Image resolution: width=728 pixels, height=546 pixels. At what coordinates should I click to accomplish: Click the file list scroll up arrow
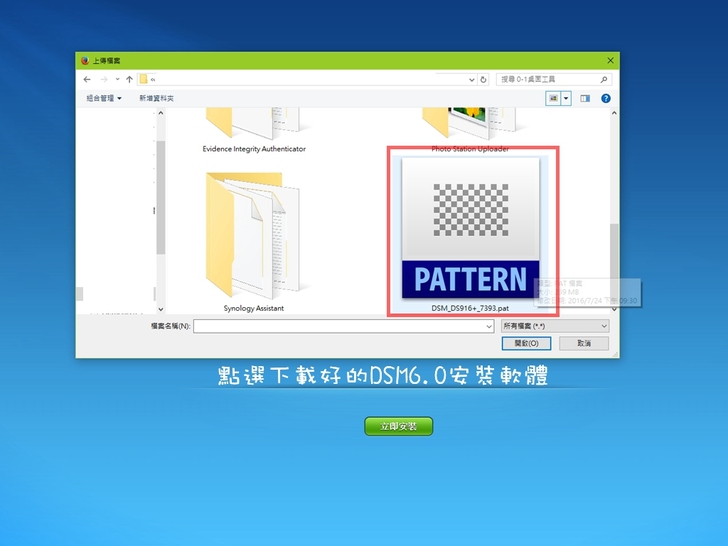[614, 113]
